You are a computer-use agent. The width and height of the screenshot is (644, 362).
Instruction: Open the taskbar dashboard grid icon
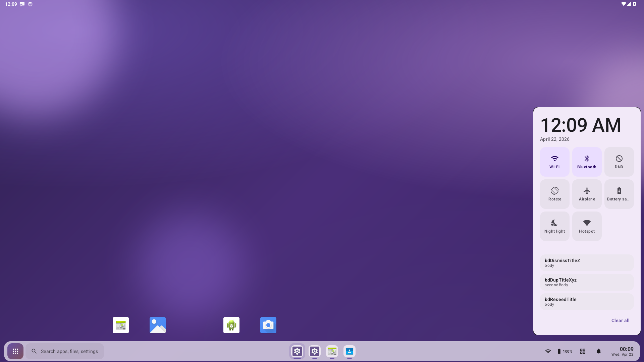pos(583,351)
